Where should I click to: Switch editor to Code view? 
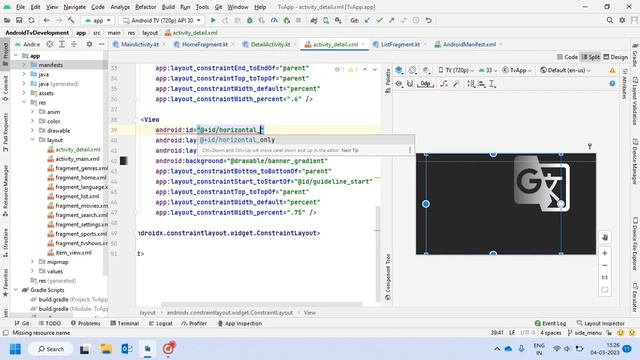(x=567, y=57)
